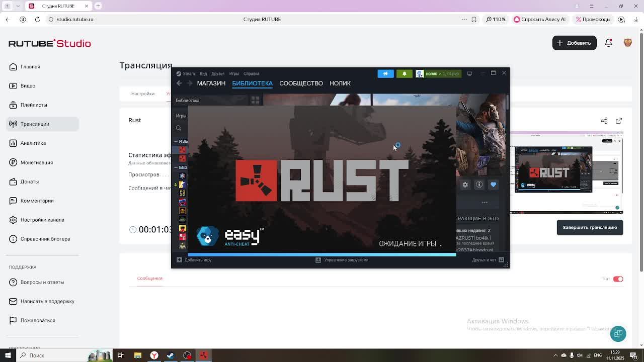Open broadcast in new window icon

[619, 121]
